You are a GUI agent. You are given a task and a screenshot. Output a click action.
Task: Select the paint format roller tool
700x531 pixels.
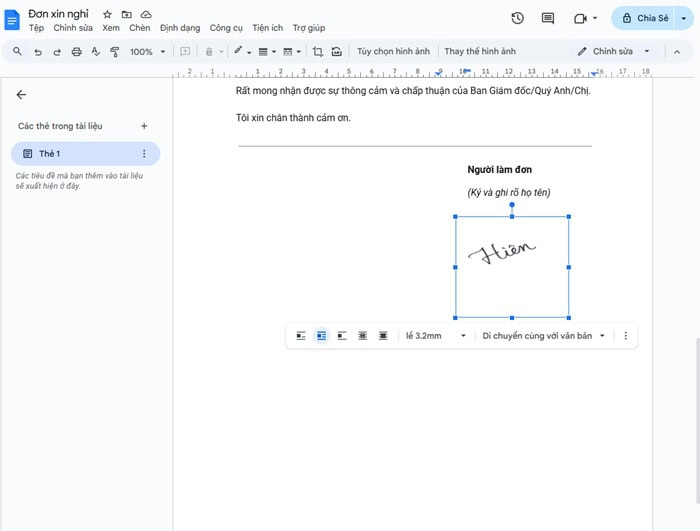114,52
